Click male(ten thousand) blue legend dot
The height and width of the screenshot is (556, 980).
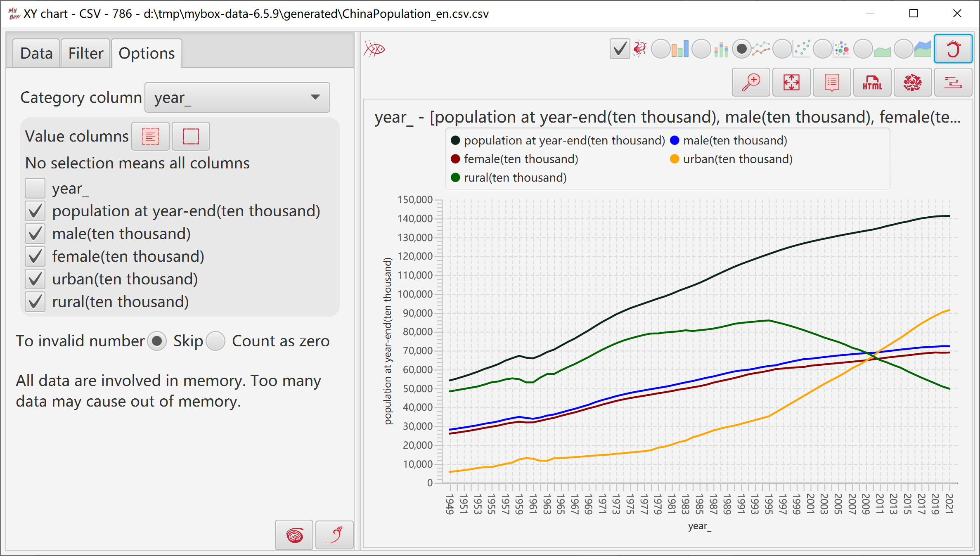pos(675,140)
